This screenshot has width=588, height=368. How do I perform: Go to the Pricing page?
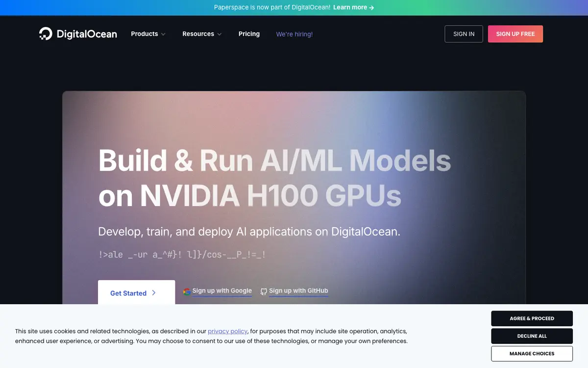point(249,34)
